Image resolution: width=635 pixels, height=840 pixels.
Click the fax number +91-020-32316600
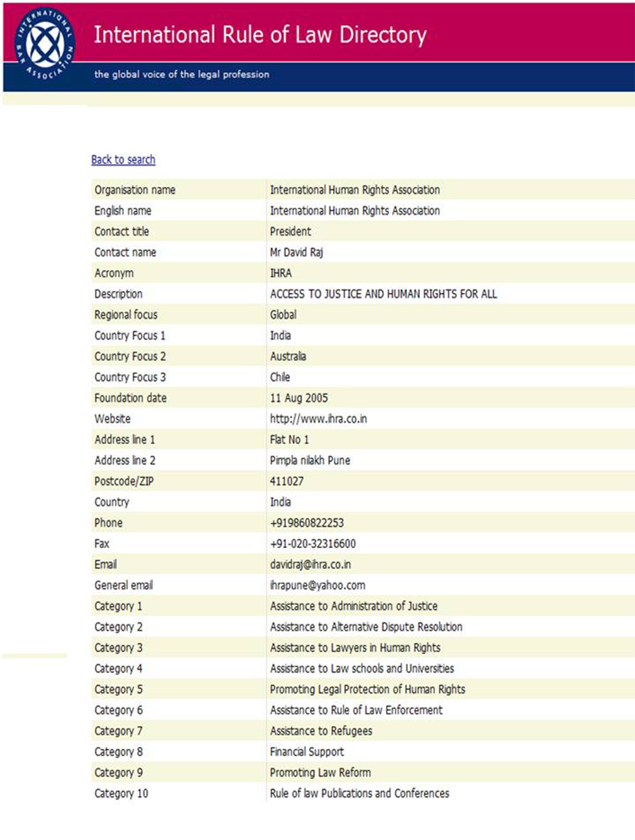point(312,544)
